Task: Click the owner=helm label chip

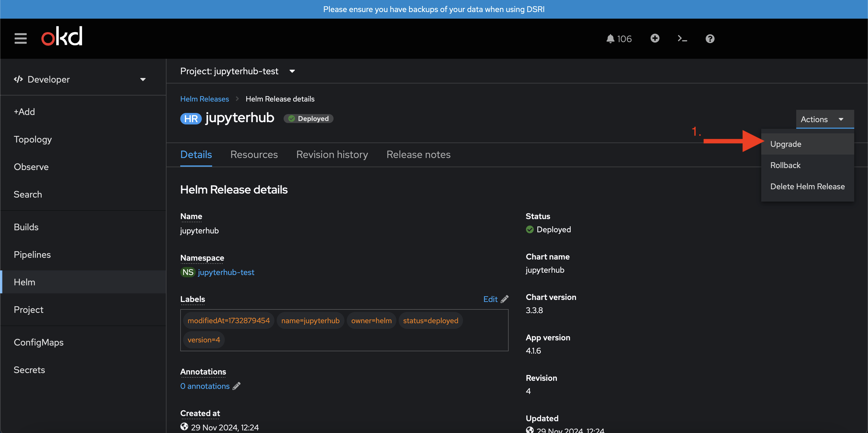Action: pyautogui.click(x=371, y=321)
